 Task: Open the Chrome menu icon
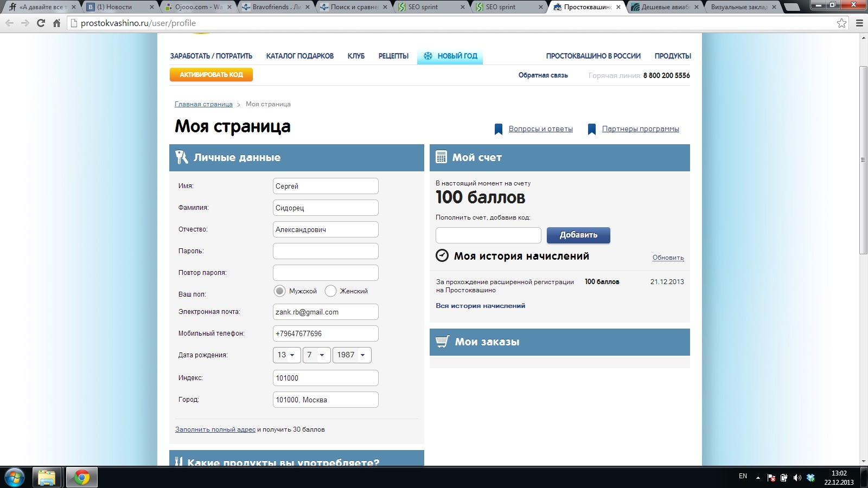pos(859,23)
